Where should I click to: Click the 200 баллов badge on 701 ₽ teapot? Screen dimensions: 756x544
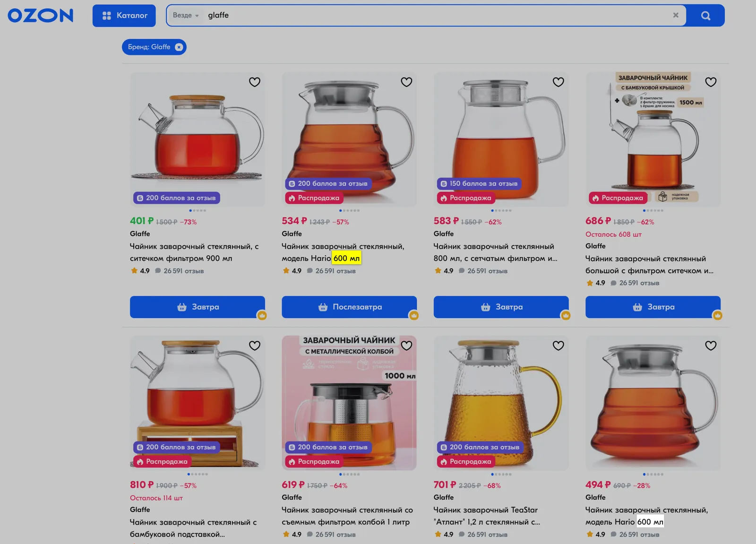point(480,447)
